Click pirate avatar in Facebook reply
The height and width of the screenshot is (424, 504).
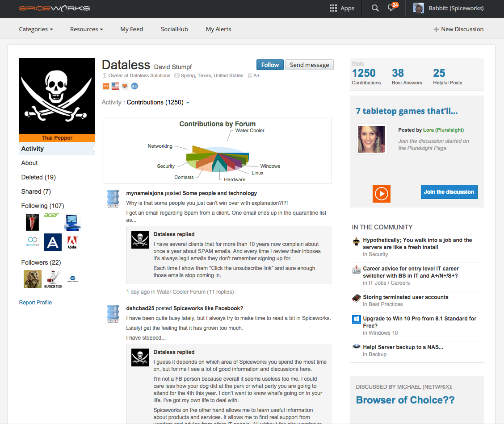140,357
